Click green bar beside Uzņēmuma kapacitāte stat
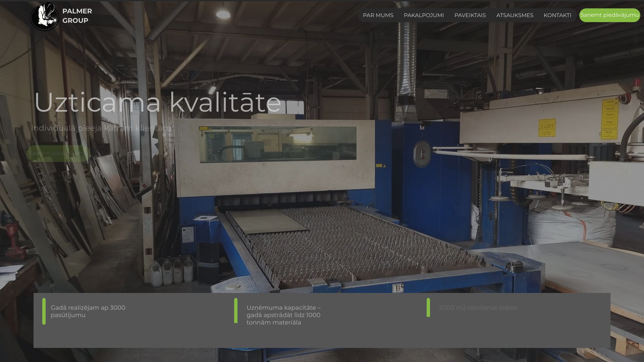The height and width of the screenshot is (362, 644). pyautogui.click(x=236, y=311)
